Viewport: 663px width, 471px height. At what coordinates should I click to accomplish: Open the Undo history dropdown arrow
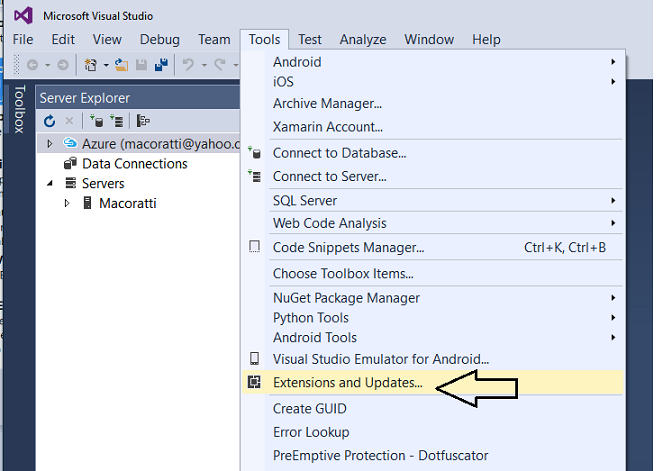204,65
